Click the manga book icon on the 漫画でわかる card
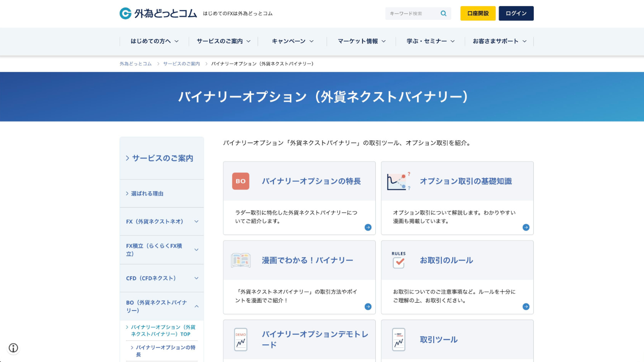644x362 pixels. [240, 260]
